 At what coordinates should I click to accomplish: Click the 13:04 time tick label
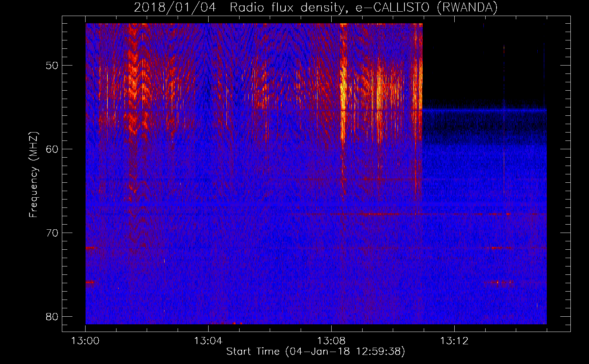tap(208, 341)
